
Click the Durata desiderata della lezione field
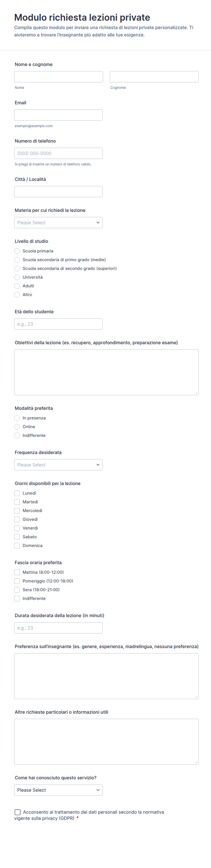pyautogui.click(x=58, y=628)
